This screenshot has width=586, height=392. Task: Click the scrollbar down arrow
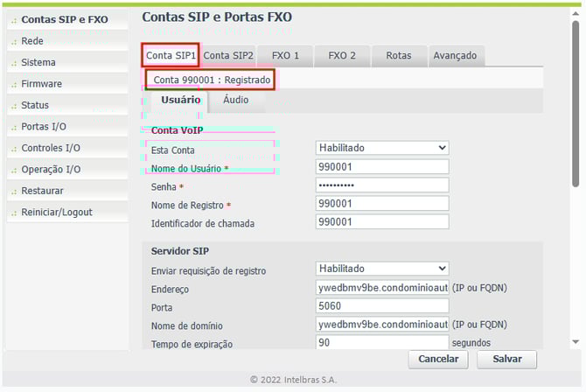[575, 342]
